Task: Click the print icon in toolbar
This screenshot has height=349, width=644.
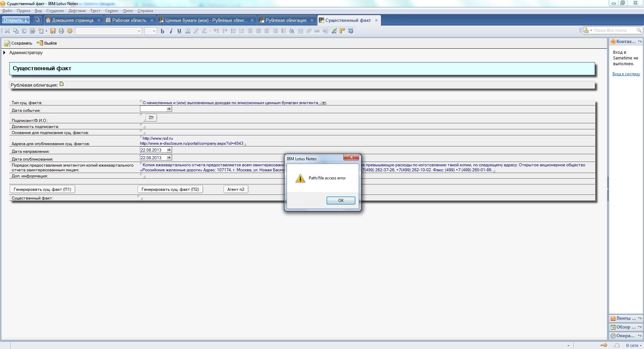Action: click(x=61, y=31)
